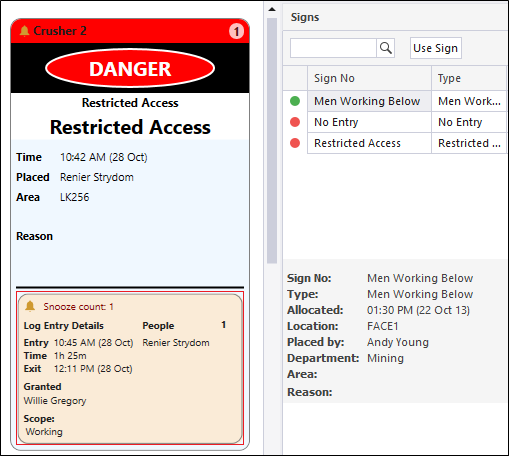Click the scrollbar up arrow

point(272,9)
